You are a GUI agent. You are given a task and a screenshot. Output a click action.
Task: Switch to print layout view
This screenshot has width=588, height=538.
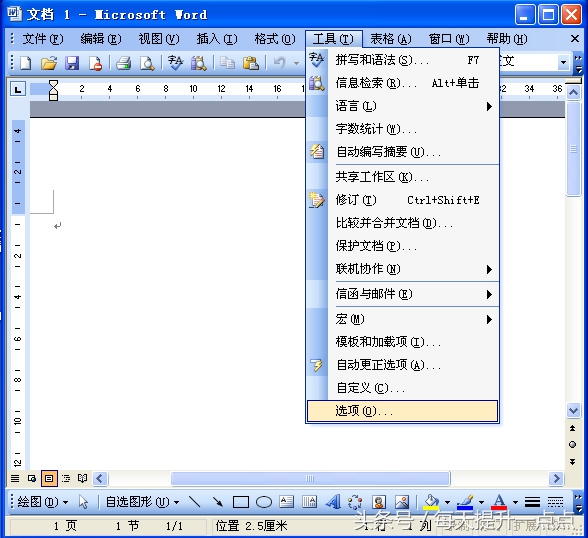(x=49, y=478)
